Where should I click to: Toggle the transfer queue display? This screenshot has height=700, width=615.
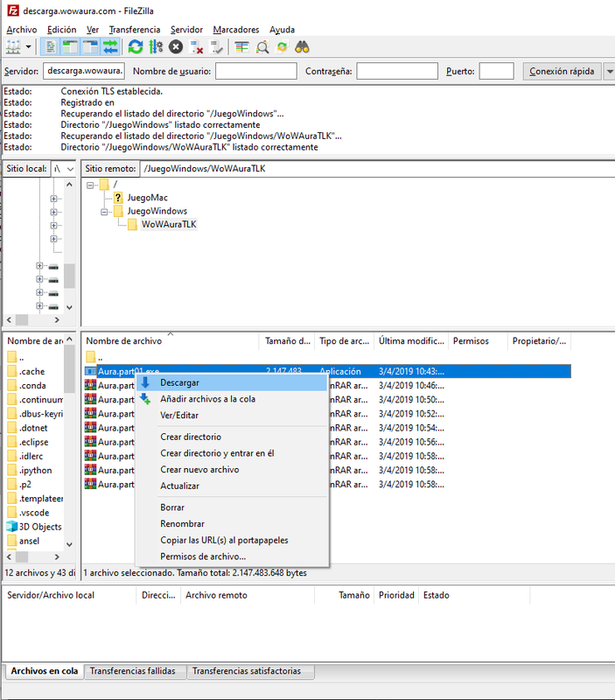point(110,47)
